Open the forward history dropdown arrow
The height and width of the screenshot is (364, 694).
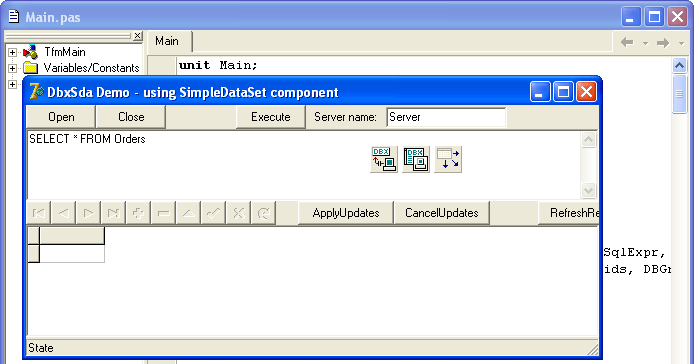681,43
